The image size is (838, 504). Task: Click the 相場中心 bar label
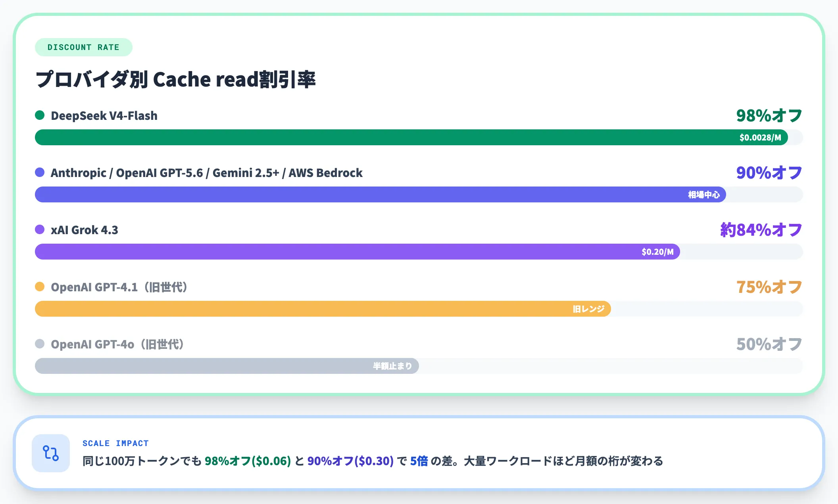point(704,195)
